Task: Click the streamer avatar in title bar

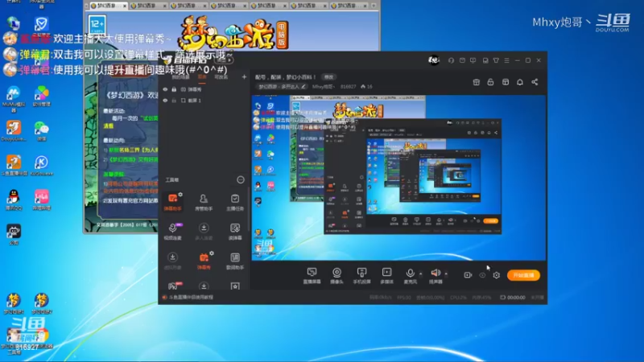Action: (434, 60)
